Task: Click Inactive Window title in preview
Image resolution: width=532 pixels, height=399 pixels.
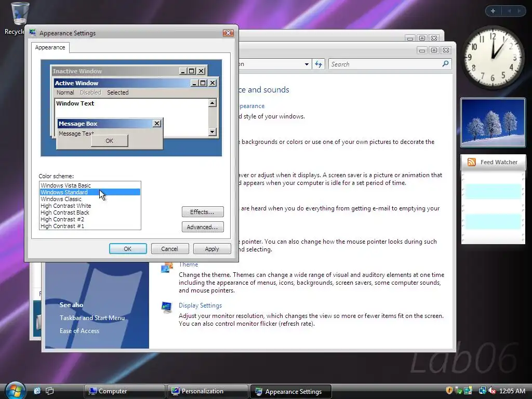Action: pos(77,71)
